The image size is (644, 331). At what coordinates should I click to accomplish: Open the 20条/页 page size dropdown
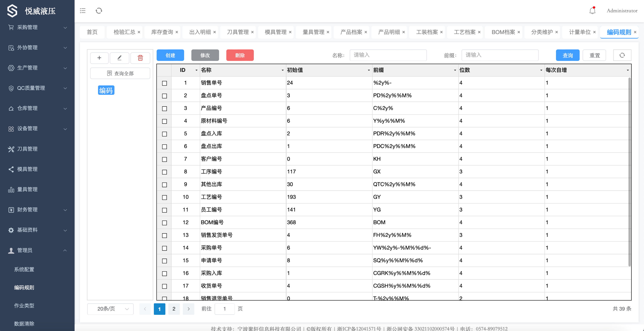point(110,309)
